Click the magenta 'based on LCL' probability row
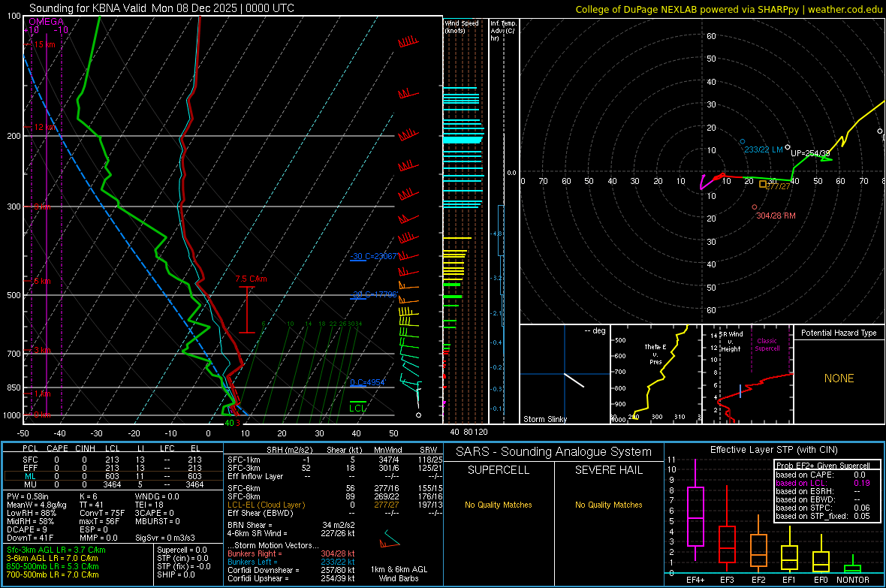Screen dimensions: 886x588 click(823, 483)
